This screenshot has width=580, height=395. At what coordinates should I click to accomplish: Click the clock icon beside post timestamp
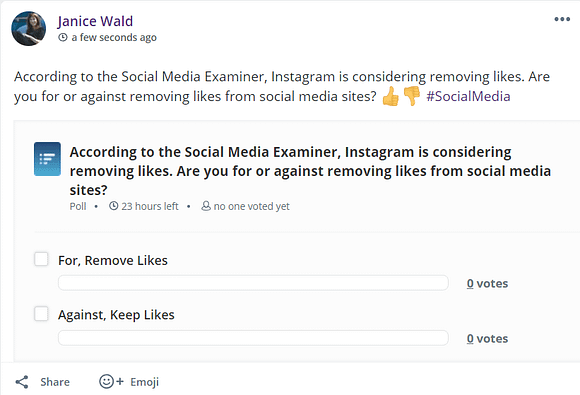click(x=63, y=37)
